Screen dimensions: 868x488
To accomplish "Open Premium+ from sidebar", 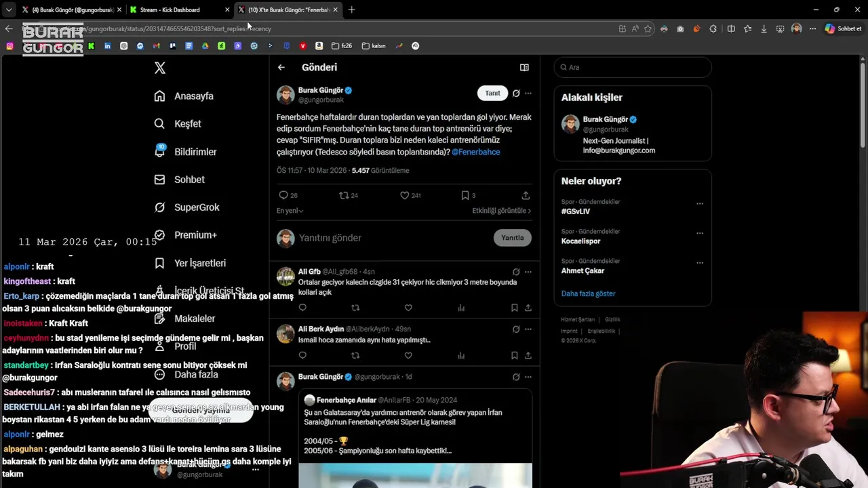I will pyautogui.click(x=185, y=235).
